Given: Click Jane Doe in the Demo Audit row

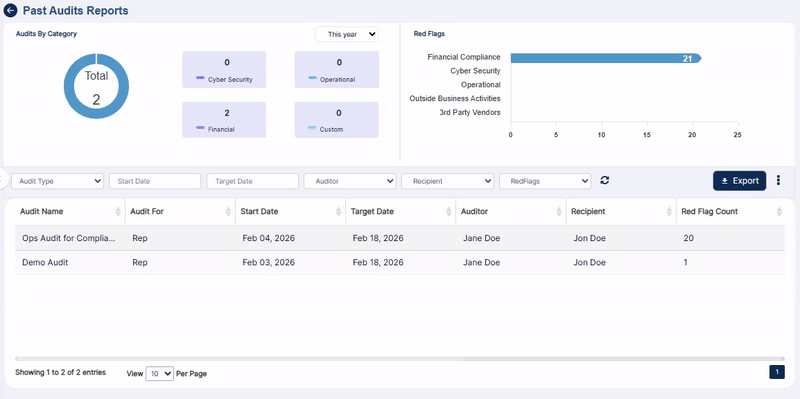Looking at the screenshot, I should click(481, 263).
